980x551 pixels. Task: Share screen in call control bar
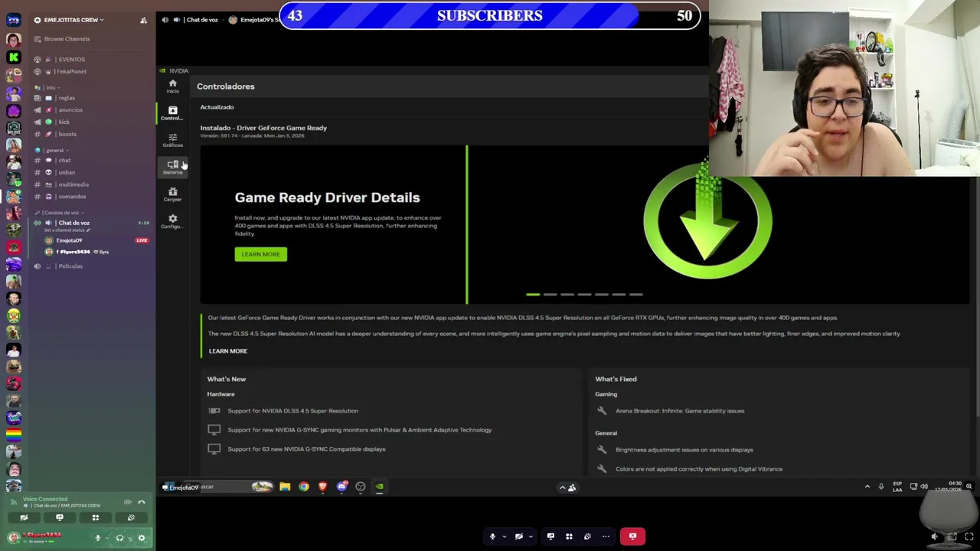pyautogui.click(x=550, y=536)
